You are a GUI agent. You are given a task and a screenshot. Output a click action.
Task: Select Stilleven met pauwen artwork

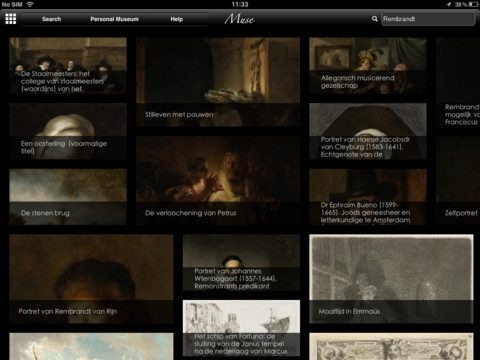click(x=218, y=82)
